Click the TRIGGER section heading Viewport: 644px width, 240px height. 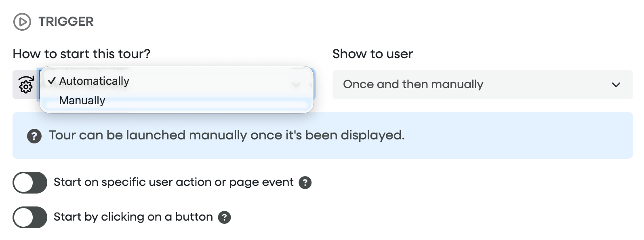pyautogui.click(x=66, y=21)
